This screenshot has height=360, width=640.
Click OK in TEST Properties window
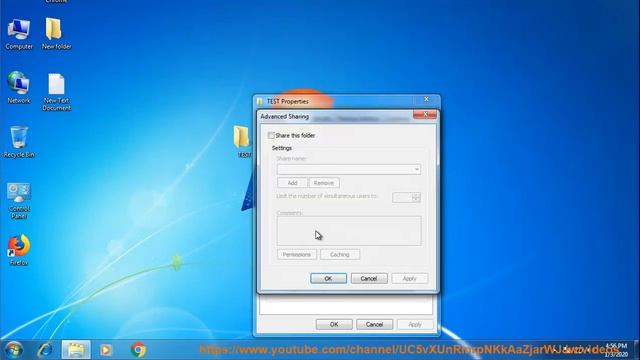(334, 324)
